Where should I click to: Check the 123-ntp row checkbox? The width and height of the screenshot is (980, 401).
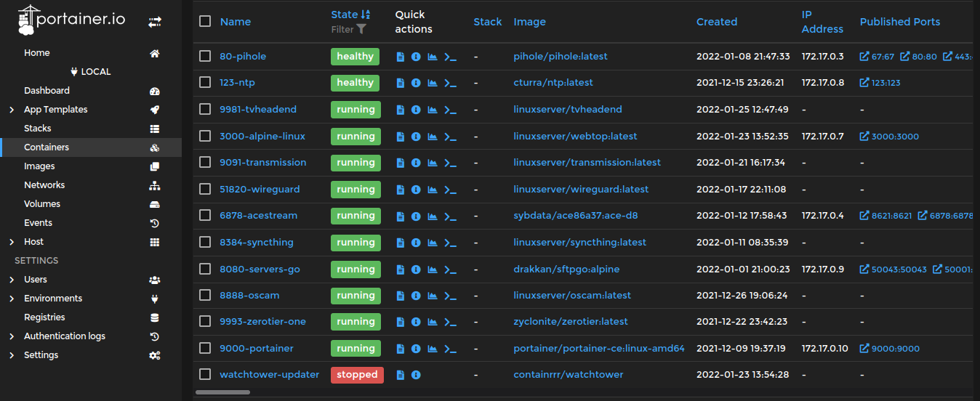205,83
